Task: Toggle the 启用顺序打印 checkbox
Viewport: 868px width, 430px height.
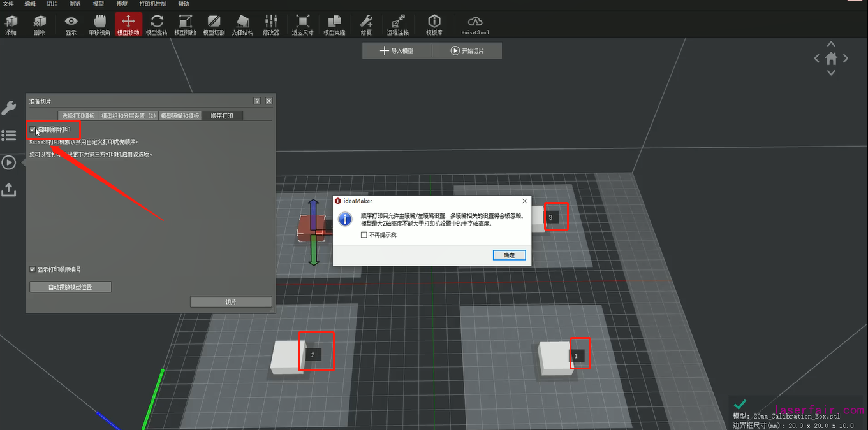Action: point(33,129)
